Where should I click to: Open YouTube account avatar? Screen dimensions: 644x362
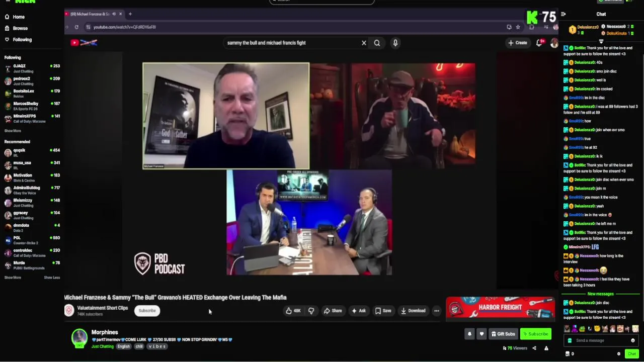click(554, 43)
